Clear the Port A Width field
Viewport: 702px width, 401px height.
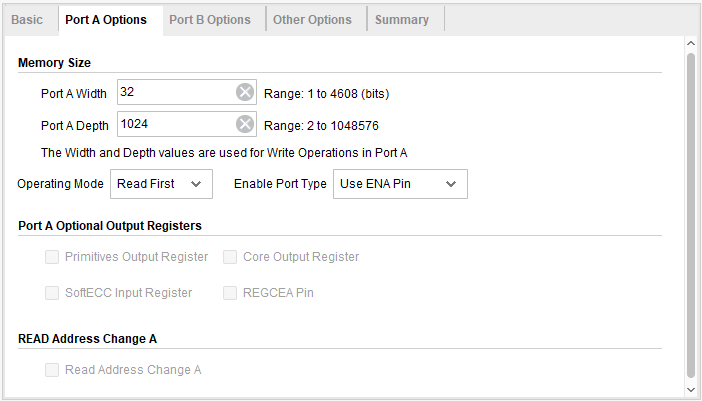point(245,93)
